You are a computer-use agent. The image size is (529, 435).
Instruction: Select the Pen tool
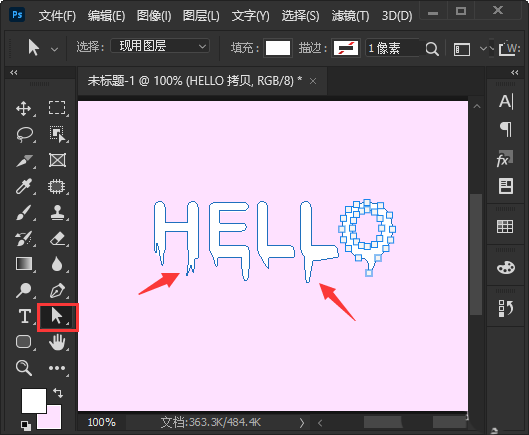coord(57,290)
